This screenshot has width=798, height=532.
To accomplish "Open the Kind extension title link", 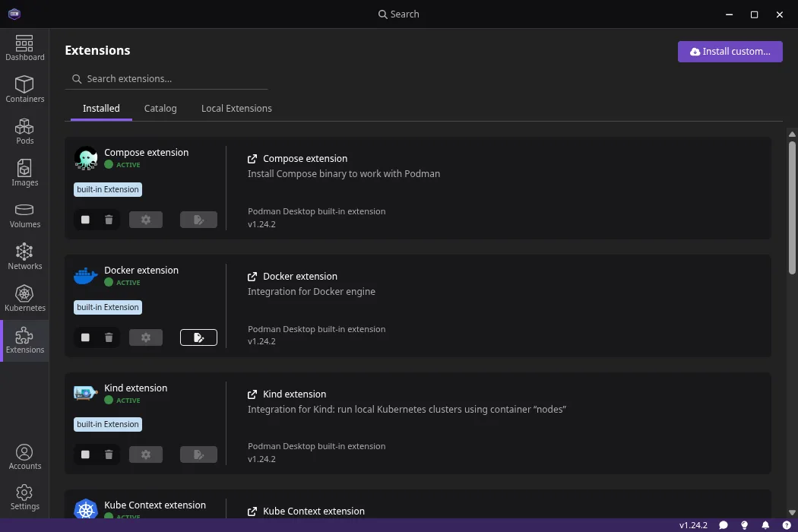I will coord(295,394).
